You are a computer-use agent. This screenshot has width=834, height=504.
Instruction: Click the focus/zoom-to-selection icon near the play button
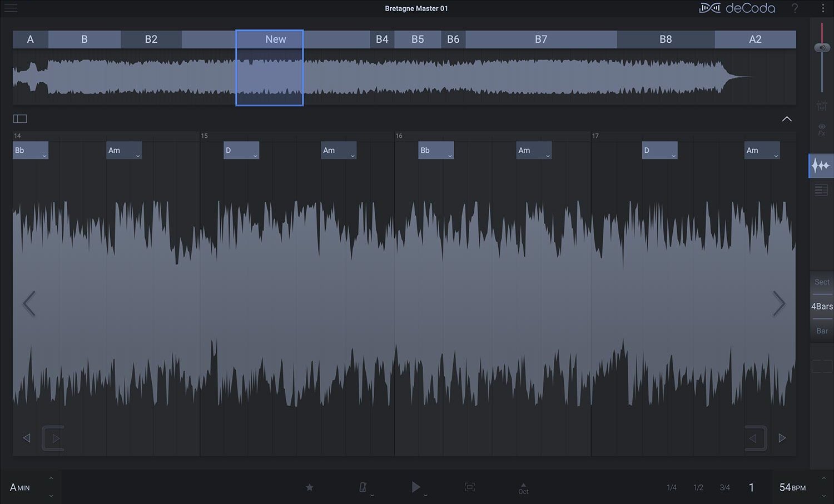click(x=470, y=487)
